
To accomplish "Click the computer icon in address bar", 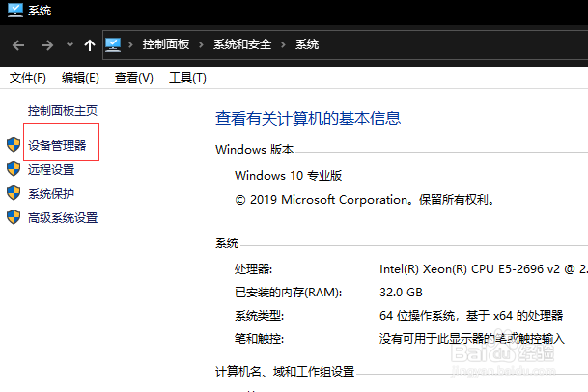I will (x=113, y=45).
